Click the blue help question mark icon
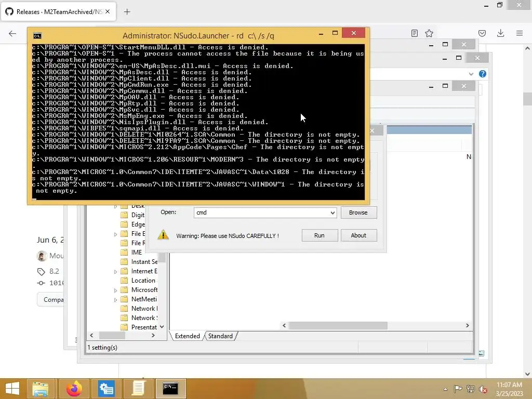The image size is (532, 399). click(483, 74)
